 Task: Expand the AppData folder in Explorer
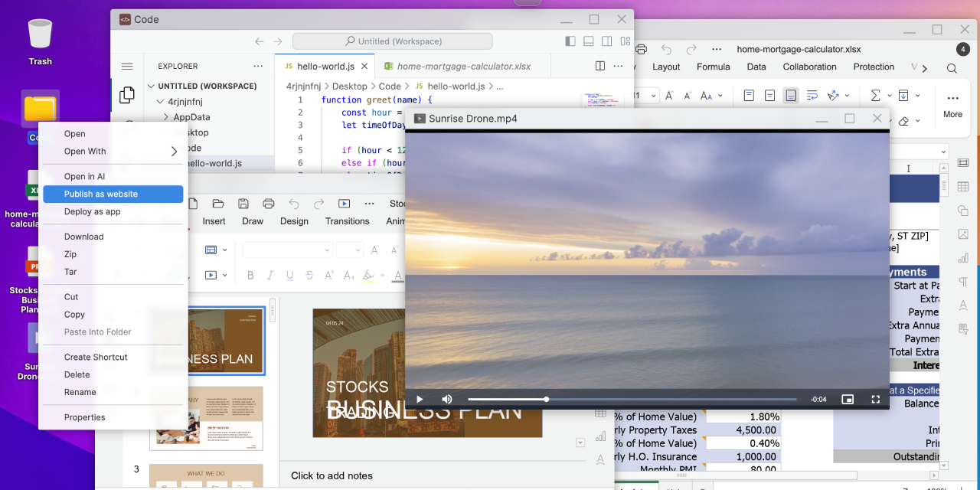(191, 117)
